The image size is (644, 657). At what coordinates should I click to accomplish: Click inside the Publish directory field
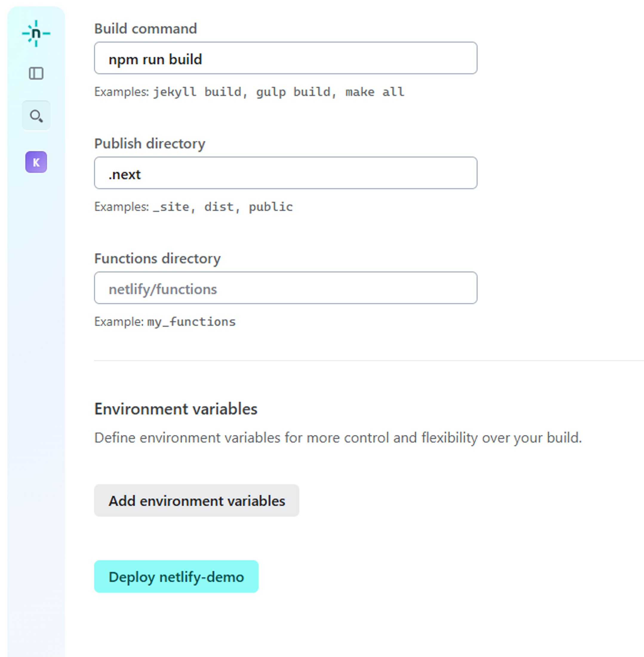pyautogui.click(x=285, y=173)
